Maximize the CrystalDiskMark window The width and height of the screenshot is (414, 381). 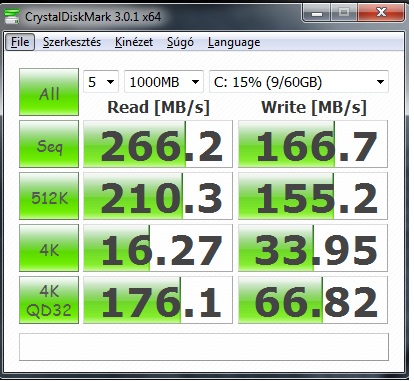[344, 13]
